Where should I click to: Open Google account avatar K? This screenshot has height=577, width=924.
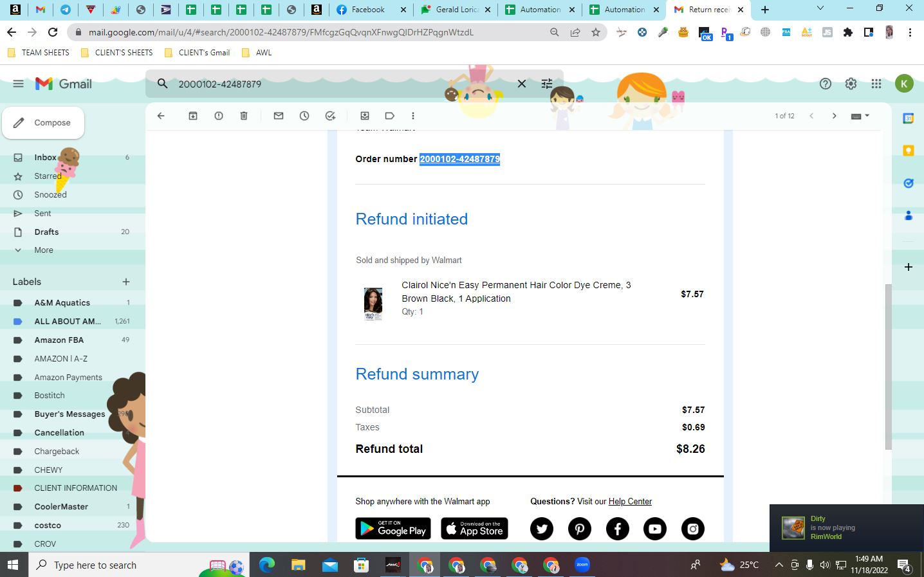[x=904, y=84]
